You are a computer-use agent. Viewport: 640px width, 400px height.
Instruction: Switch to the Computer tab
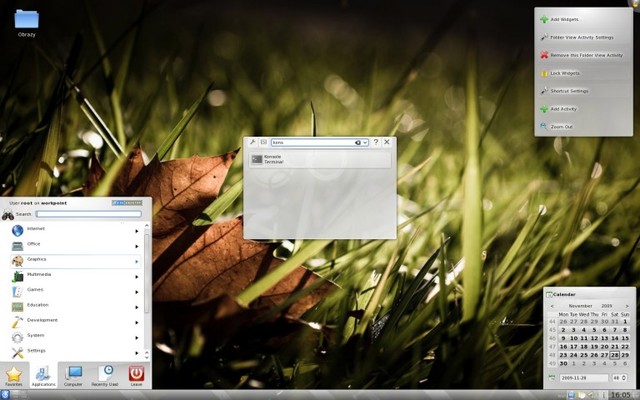click(73, 376)
